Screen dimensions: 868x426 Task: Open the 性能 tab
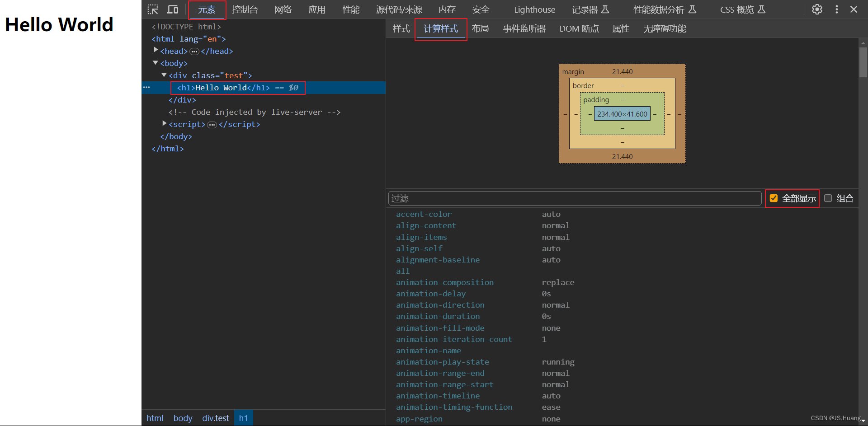pos(351,9)
